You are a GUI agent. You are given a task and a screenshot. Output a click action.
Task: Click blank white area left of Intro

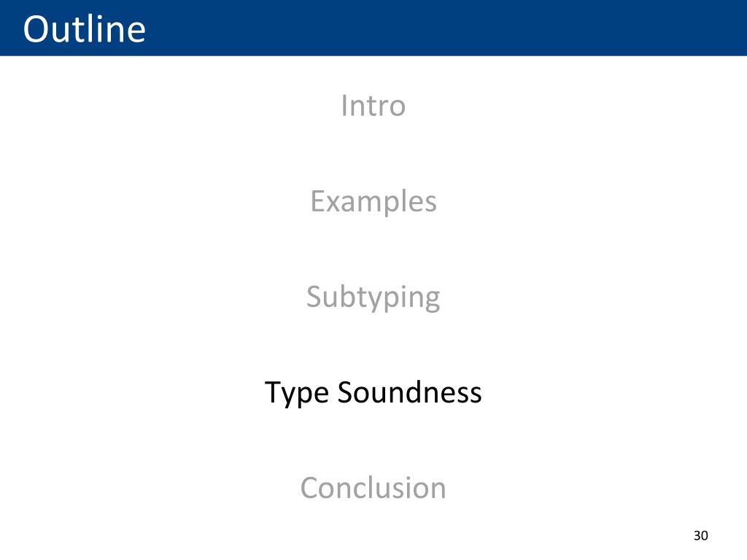click(x=167, y=105)
